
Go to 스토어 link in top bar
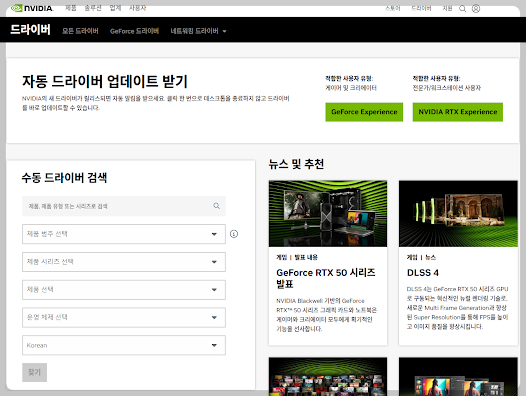pos(393,8)
